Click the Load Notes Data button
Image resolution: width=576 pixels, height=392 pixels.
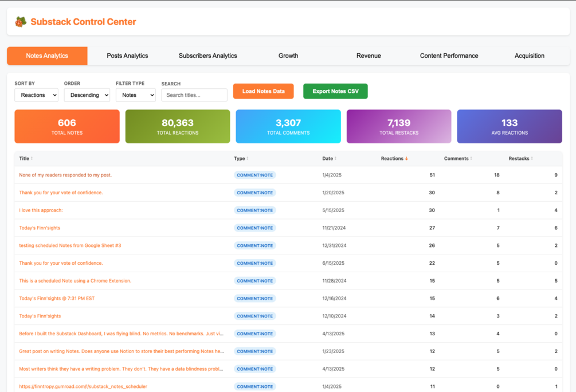tap(264, 91)
